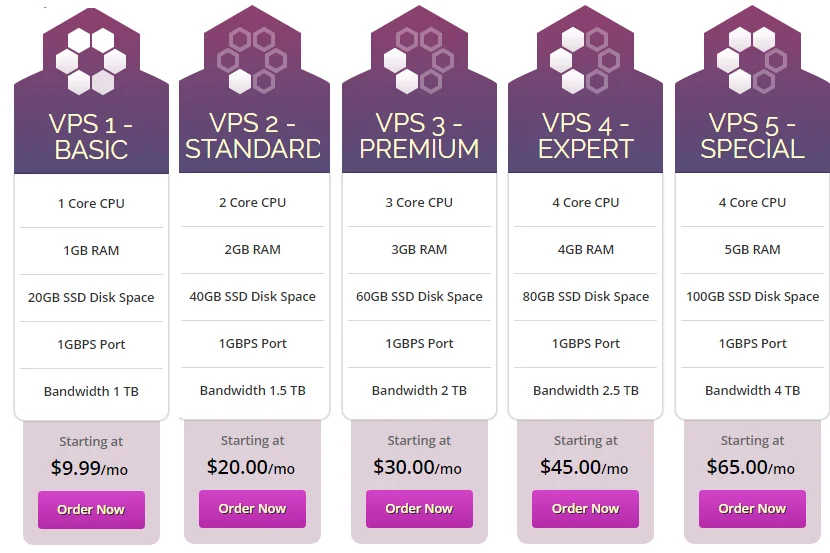Select the VPS 2 - STANDARD heading
The image size is (830, 553).
[253, 136]
